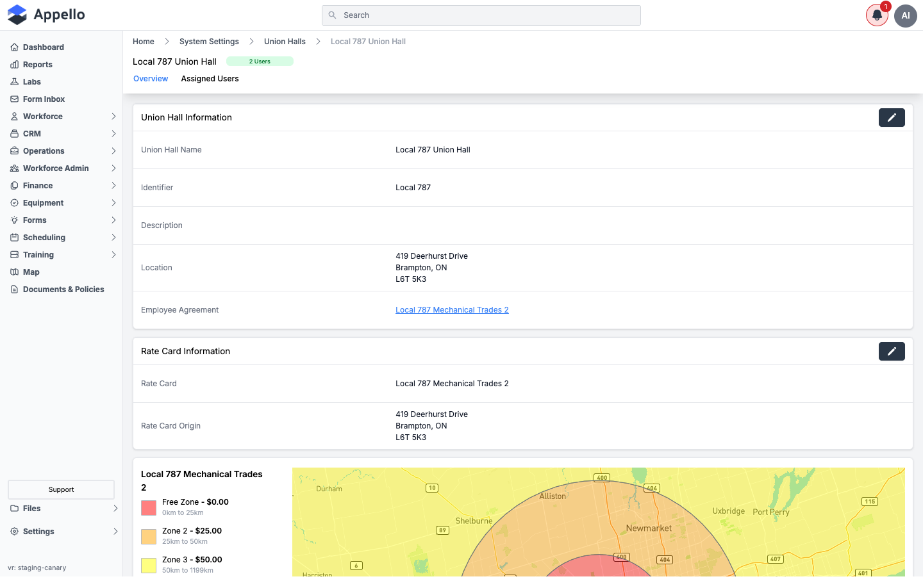
Task: Go to System Settings breadcrumb
Action: click(x=209, y=42)
